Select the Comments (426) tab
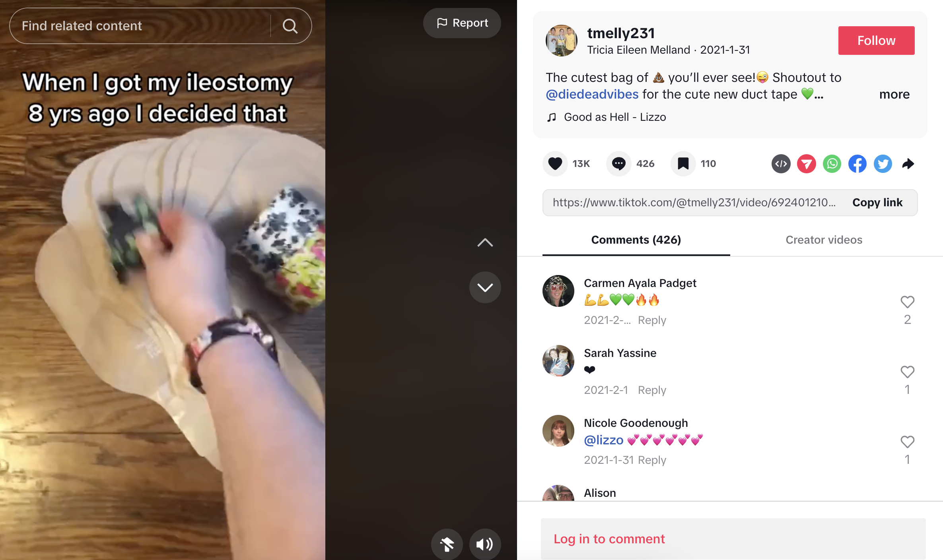This screenshot has height=560, width=943. [636, 240]
